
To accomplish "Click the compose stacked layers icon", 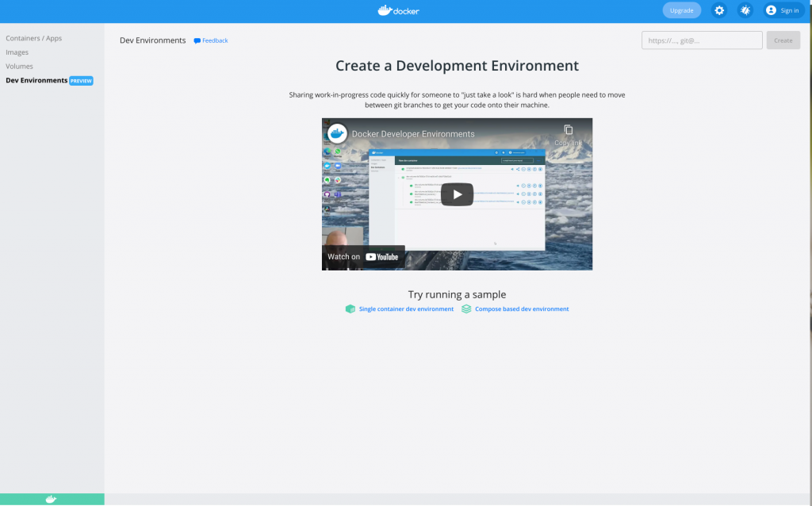I will point(466,309).
